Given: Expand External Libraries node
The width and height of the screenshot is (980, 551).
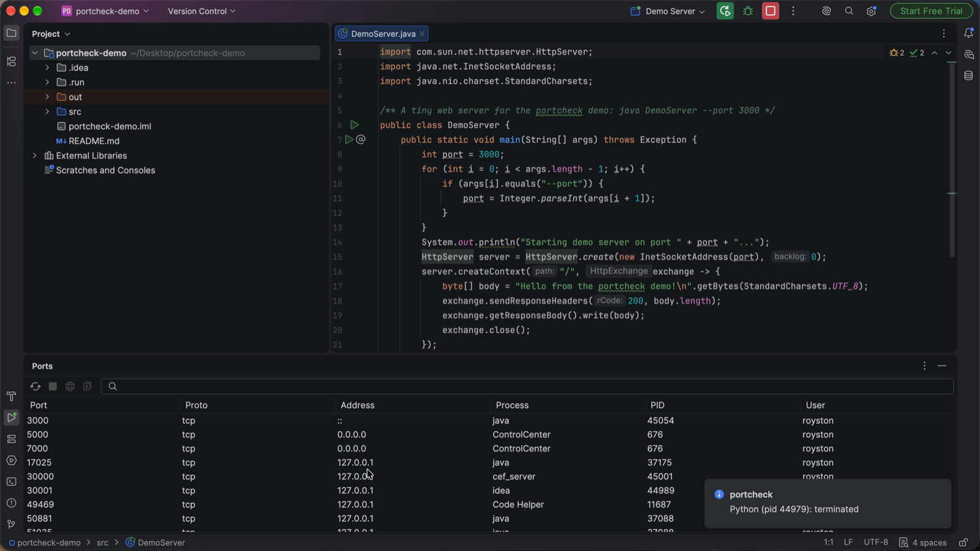Looking at the screenshot, I should tap(35, 156).
